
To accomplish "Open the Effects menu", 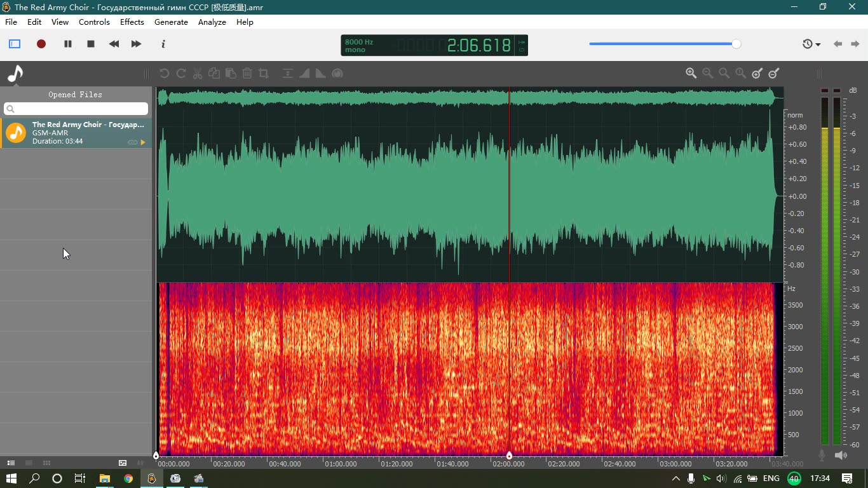I will (x=132, y=22).
